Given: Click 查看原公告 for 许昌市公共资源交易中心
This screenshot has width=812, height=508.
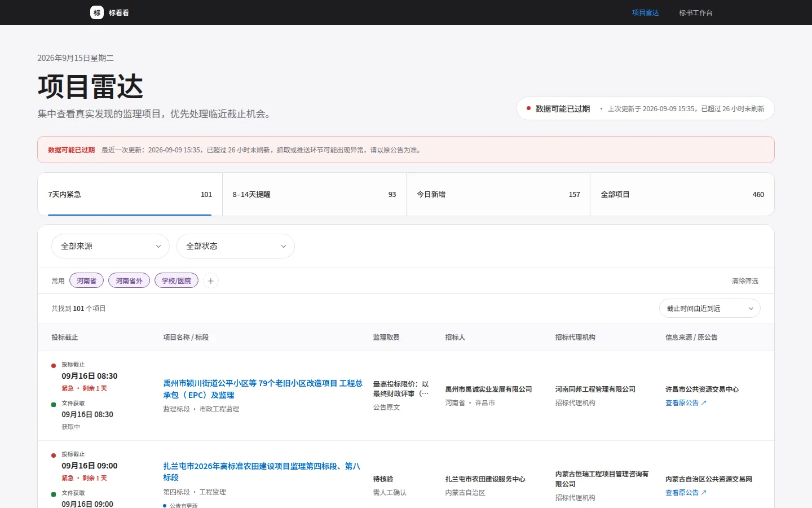Looking at the screenshot, I should tap(686, 403).
